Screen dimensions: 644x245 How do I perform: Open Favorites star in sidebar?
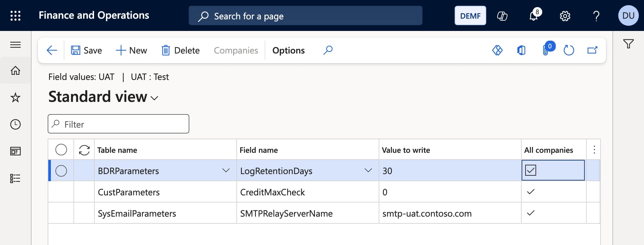(15, 97)
